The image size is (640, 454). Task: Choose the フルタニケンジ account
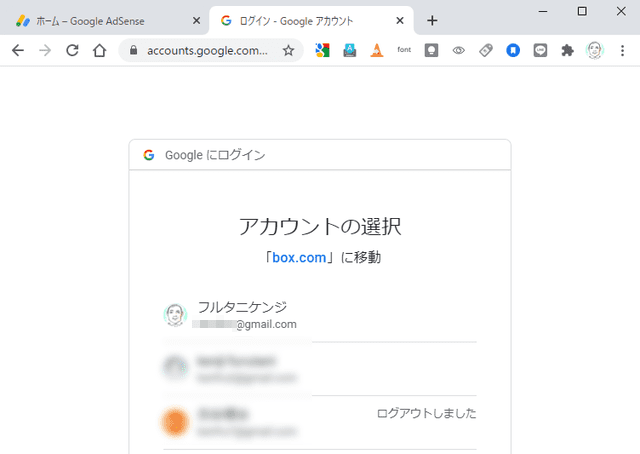click(x=320, y=315)
